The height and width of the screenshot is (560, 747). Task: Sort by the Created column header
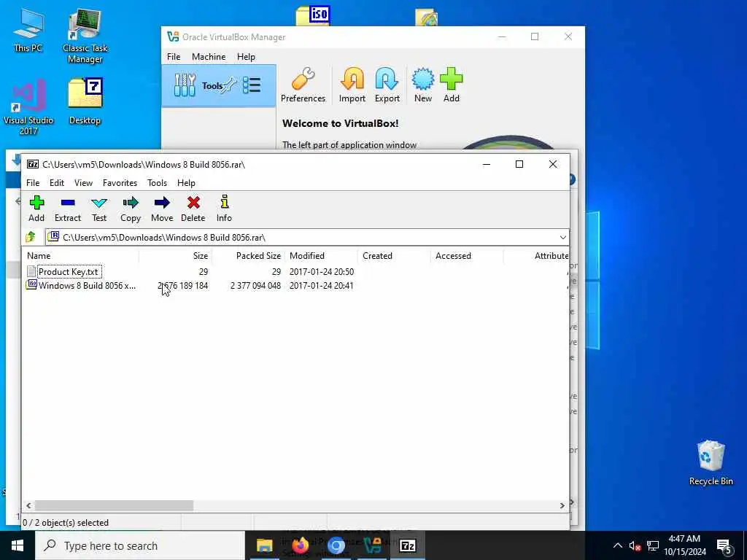[x=394, y=256]
